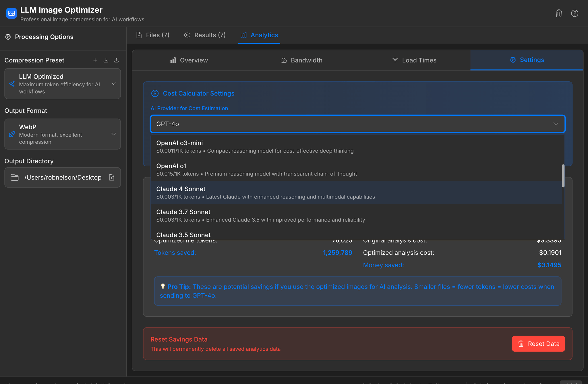Click the Cost Calculator Settings heading
588x384 pixels.
198,93
